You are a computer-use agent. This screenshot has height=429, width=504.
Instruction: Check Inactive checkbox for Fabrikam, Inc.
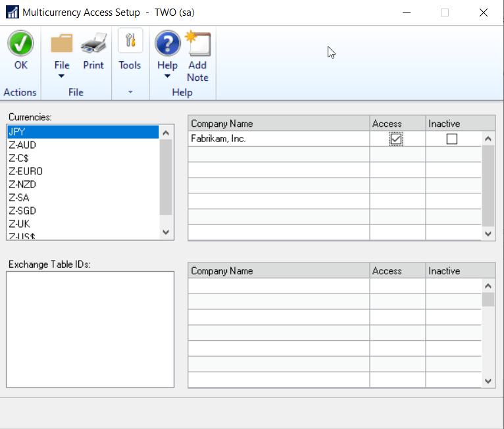[451, 139]
